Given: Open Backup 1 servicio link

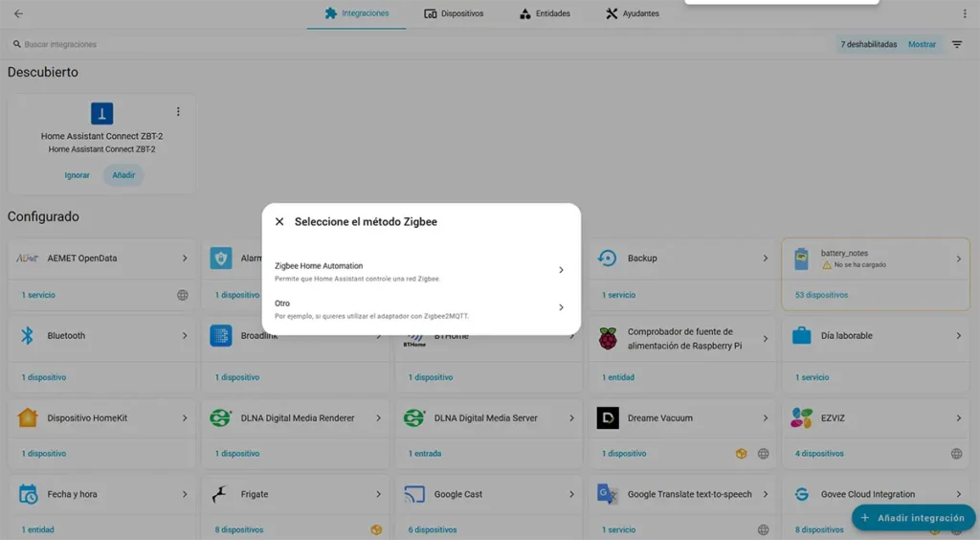Looking at the screenshot, I should 618,295.
